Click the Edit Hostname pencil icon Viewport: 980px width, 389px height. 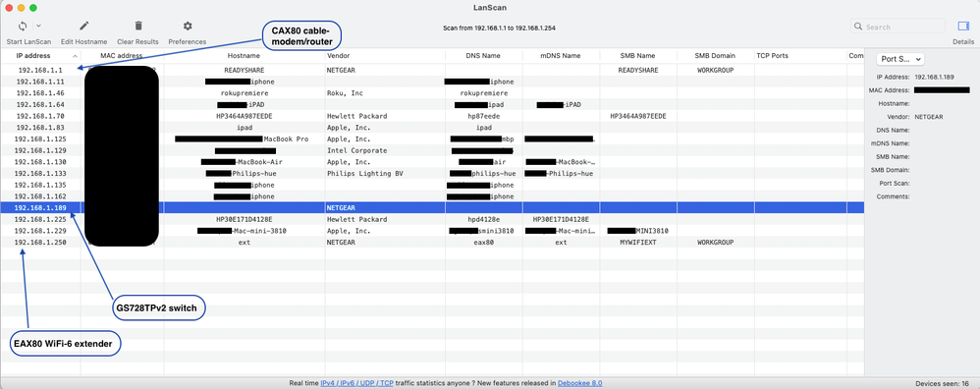[83, 27]
